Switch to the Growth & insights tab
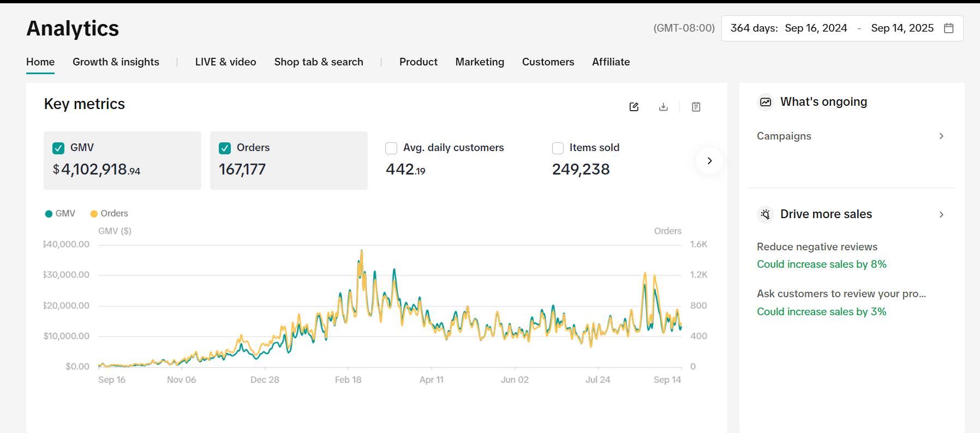Viewport: 980px width, 433px height. point(116,62)
